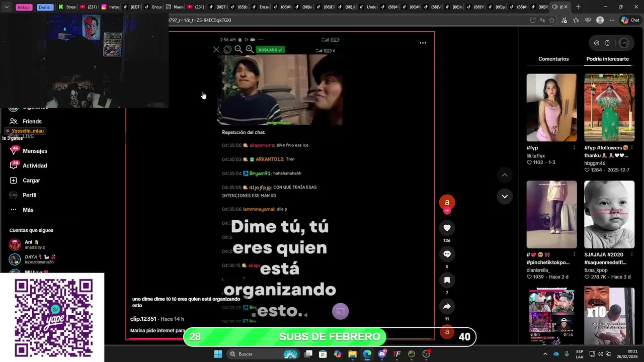Open options for the tizaa_kpop video card
The height and width of the screenshot is (362, 644).
point(631,254)
